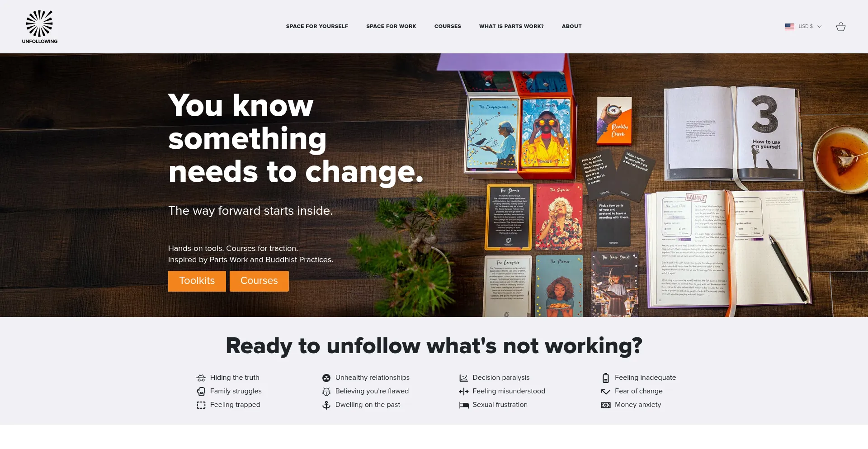Select the Feeling trapped link
Screen dimensions: 868x449
(235, 405)
